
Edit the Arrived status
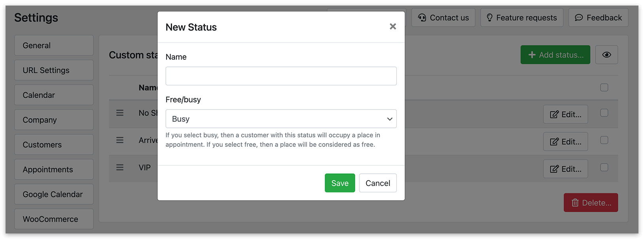(565, 142)
